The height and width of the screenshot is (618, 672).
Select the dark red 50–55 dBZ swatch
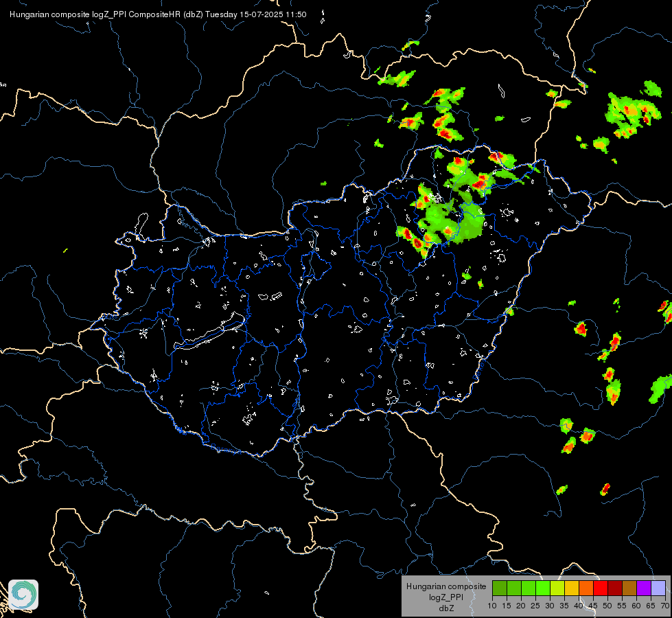pyautogui.click(x=615, y=588)
